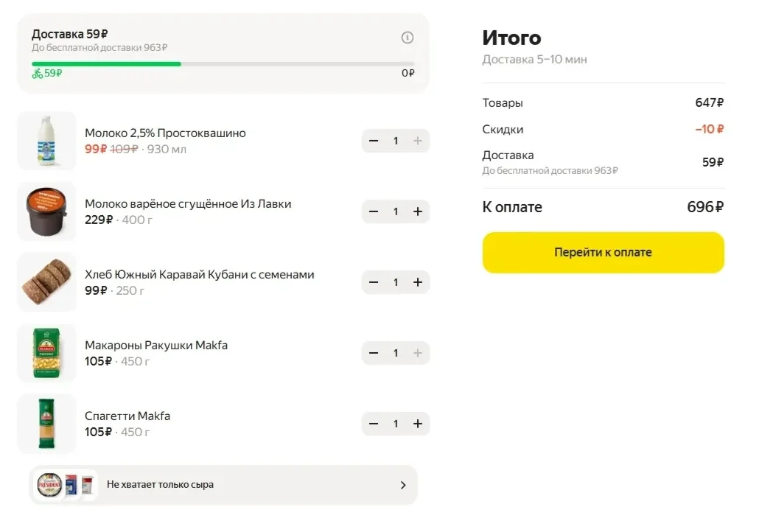Increase quantity of Спагетти Makfa
The width and height of the screenshot is (773, 532).
pos(418,424)
